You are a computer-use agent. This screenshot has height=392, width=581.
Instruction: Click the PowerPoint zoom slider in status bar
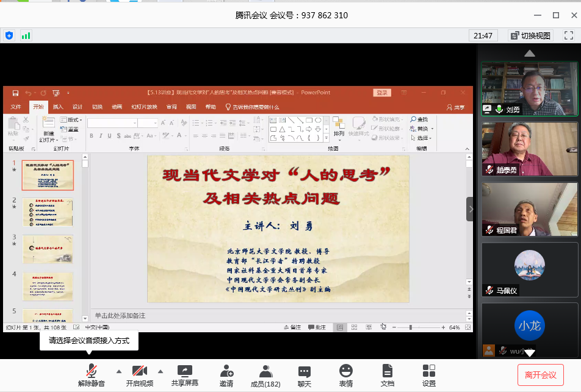(x=411, y=327)
